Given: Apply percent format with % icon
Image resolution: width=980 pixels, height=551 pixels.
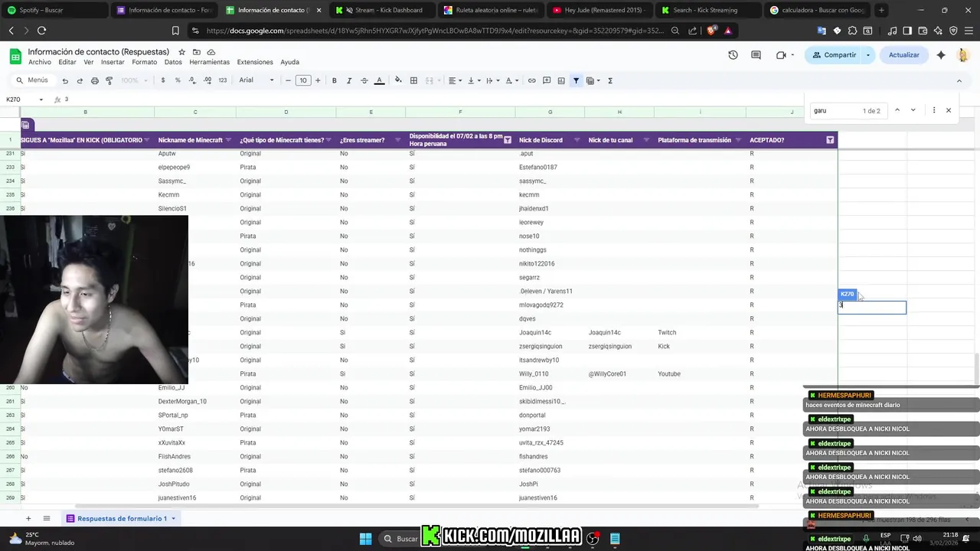Looking at the screenshot, I should click(178, 80).
